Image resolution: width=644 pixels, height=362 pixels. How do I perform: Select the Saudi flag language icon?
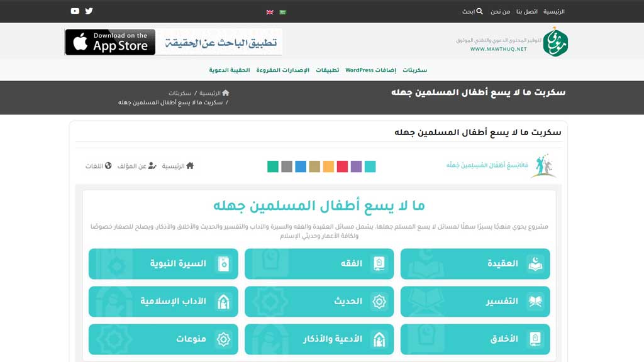(x=282, y=11)
